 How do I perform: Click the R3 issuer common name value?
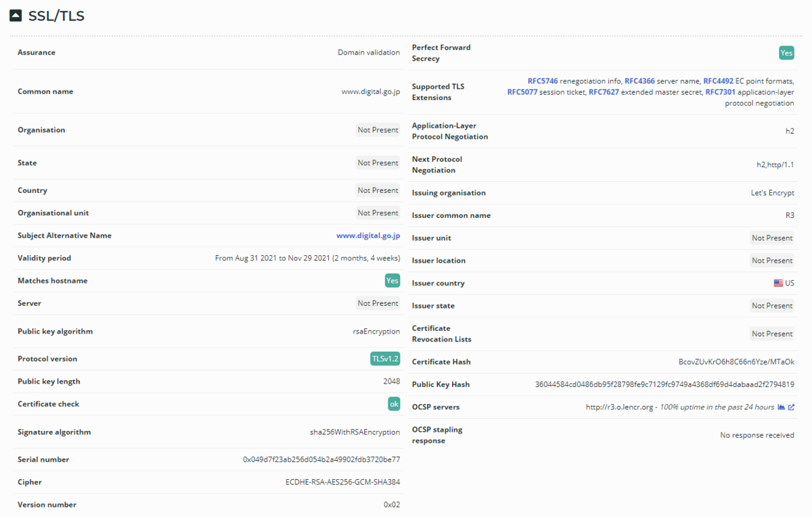(x=790, y=216)
